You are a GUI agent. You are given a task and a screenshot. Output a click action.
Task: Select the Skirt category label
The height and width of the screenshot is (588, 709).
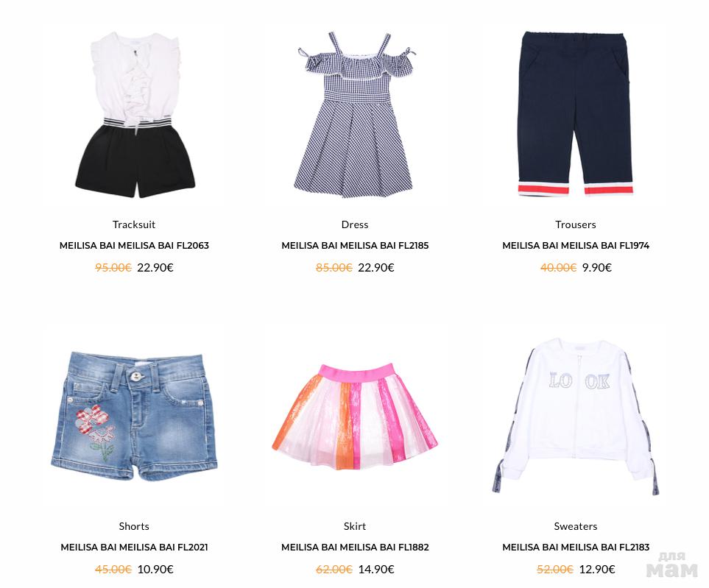tap(355, 526)
